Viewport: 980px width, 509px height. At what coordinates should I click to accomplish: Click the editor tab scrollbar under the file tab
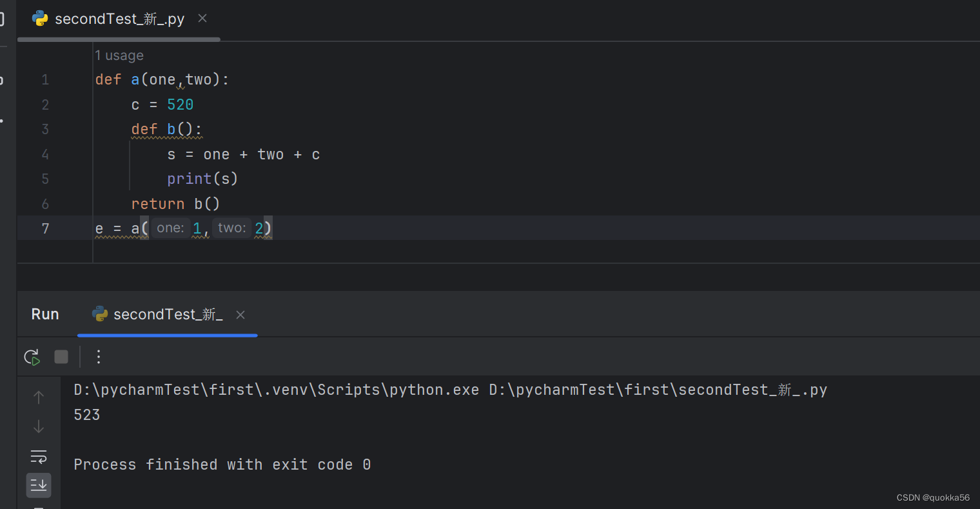pos(119,39)
